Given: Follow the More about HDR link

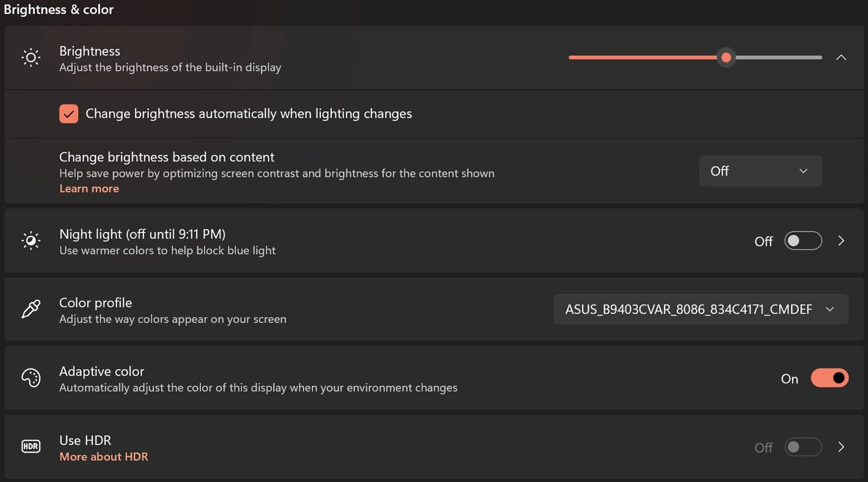Looking at the screenshot, I should (x=104, y=457).
